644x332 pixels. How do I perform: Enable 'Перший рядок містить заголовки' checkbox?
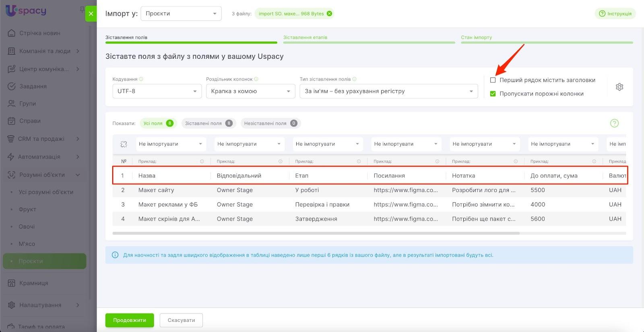(x=493, y=80)
